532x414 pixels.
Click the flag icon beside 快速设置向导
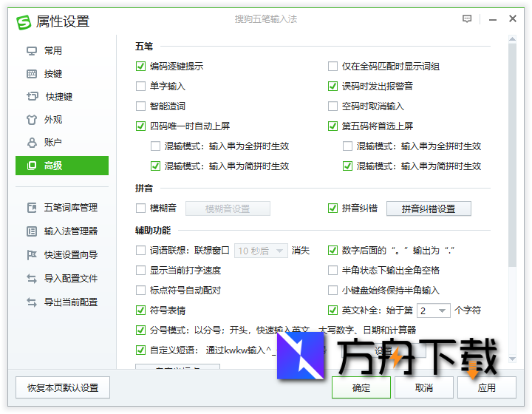(32, 255)
